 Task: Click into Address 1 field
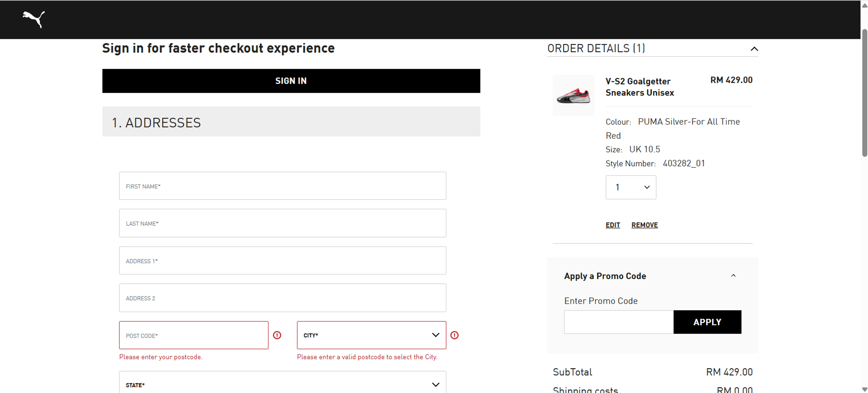(282, 260)
